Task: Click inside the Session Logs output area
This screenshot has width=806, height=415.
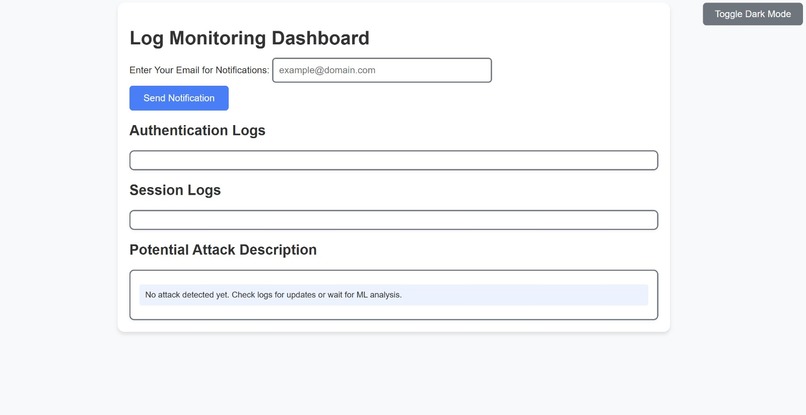Action: coord(394,220)
